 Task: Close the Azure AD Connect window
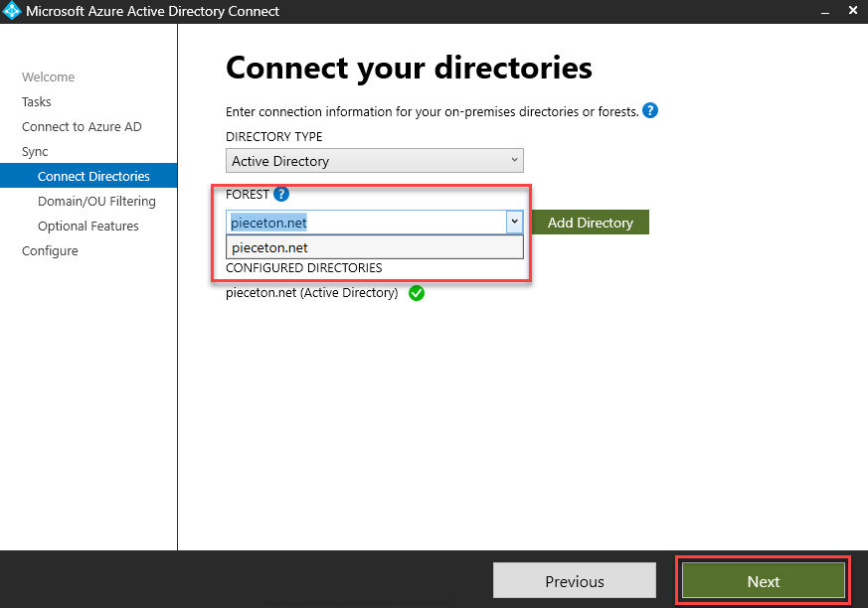[x=853, y=11]
